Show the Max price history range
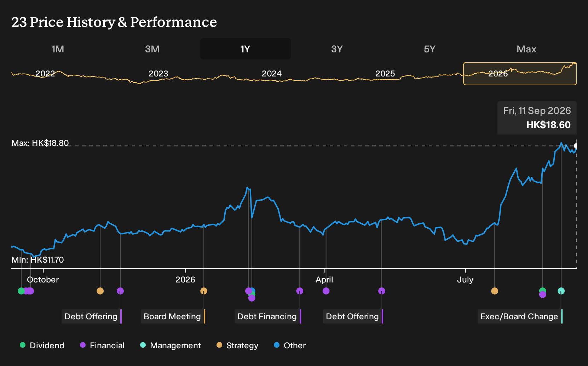Image resolution: width=588 pixels, height=366 pixels. (x=526, y=49)
